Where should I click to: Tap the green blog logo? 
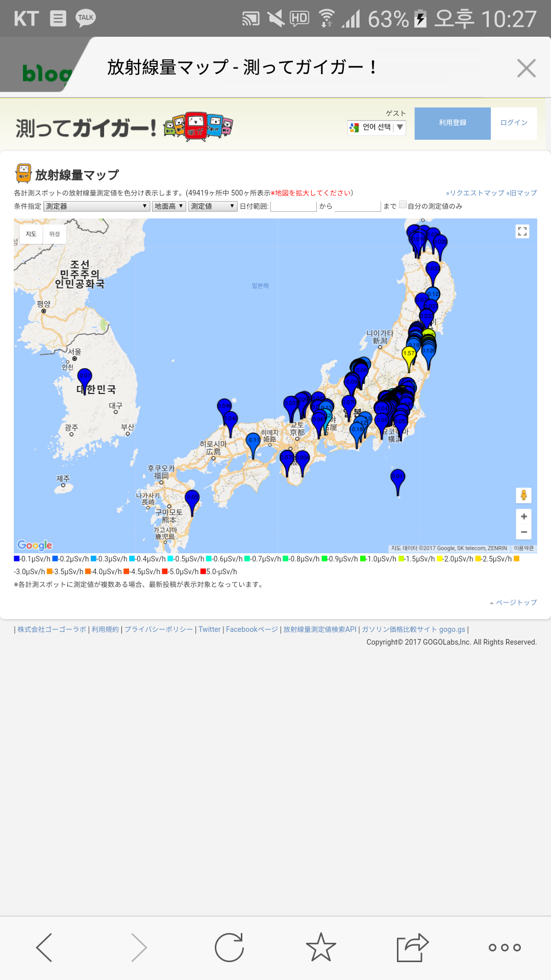46,73
